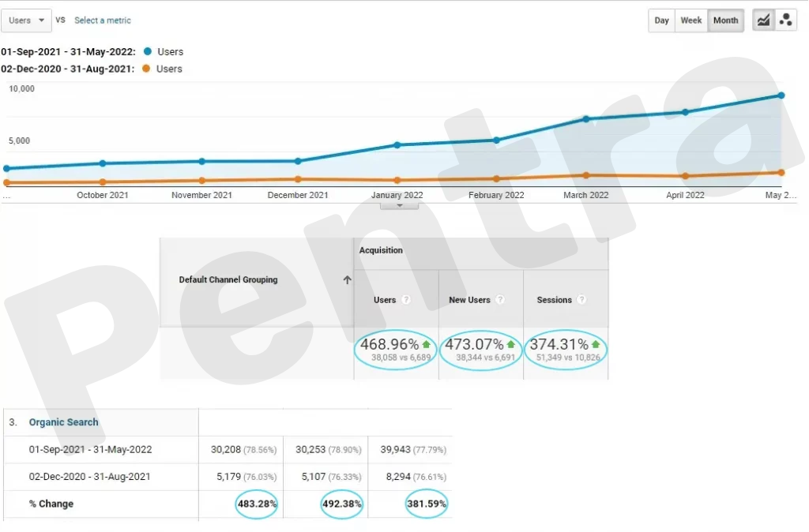809x532 pixels.
Task: Click the 374.31% Sessions change value
Action: click(x=559, y=344)
